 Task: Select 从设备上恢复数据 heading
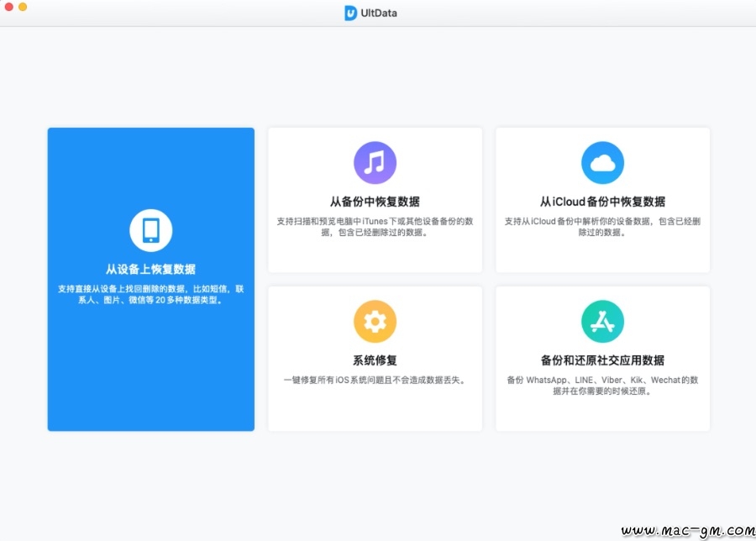pyautogui.click(x=151, y=269)
